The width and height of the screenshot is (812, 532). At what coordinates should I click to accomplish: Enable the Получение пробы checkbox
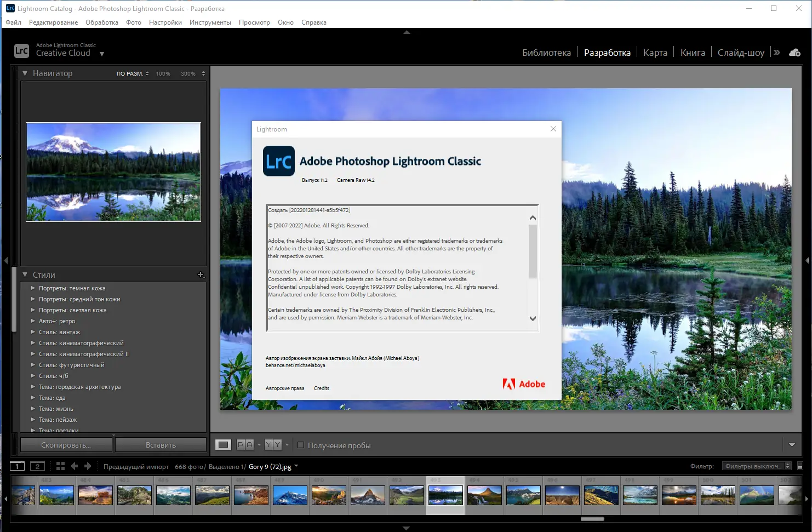coord(301,445)
